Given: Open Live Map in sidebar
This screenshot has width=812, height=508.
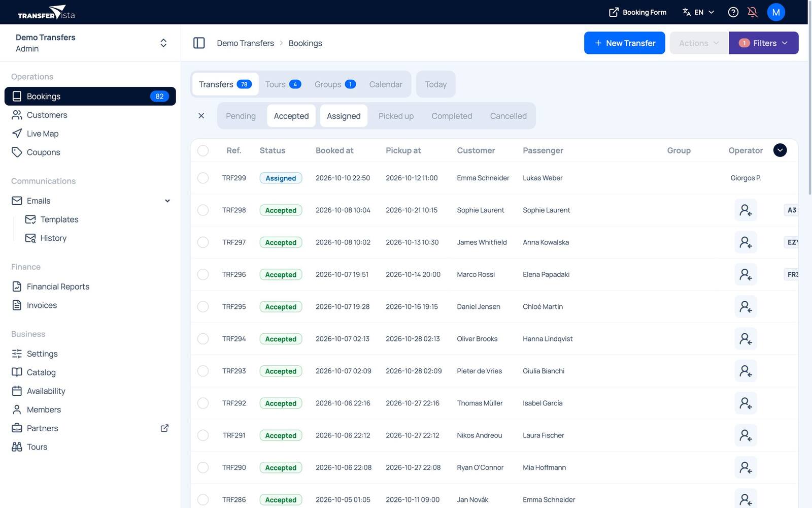Looking at the screenshot, I should point(90,134).
